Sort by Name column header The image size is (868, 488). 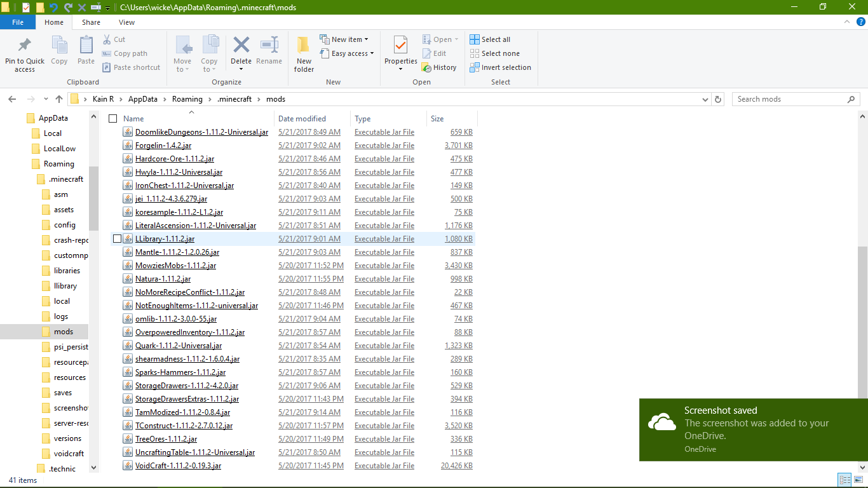tap(198, 119)
